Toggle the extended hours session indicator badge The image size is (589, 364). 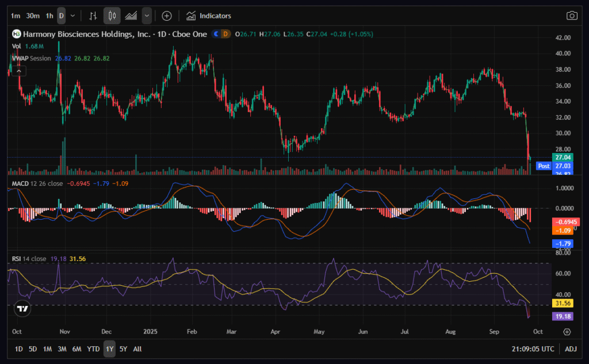[x=216, y=34]
